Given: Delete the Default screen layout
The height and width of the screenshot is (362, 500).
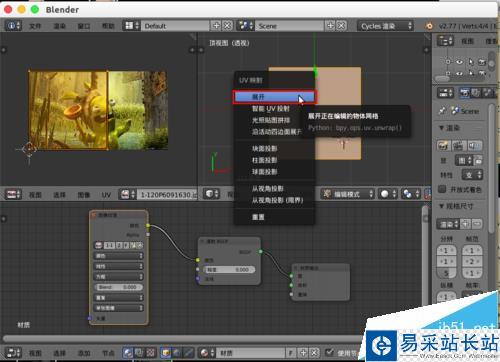Looking at the screenshot, I should click(227, 26).
